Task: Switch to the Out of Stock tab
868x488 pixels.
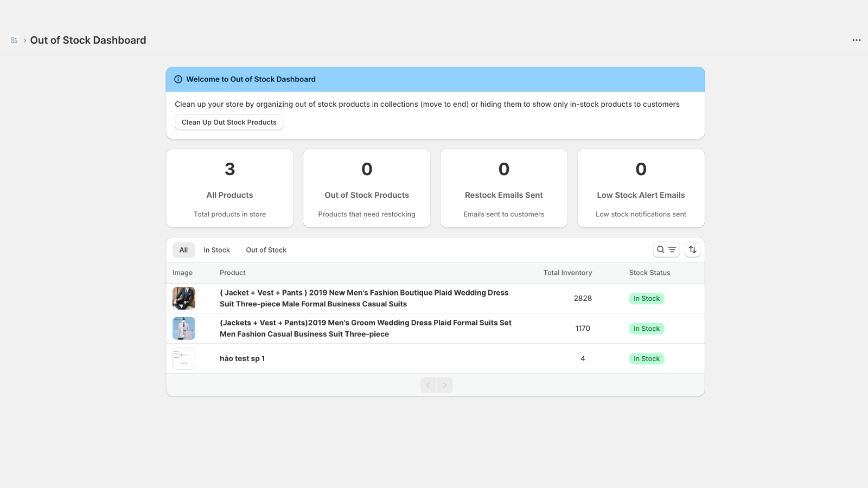Action: (266, 250)
